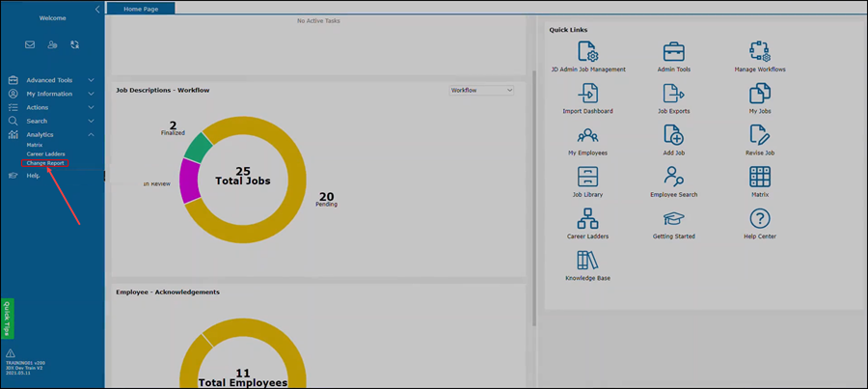868x389 pixels.
Task: Open Admin Tools briefcase icon
Action: tap(673, 52)
